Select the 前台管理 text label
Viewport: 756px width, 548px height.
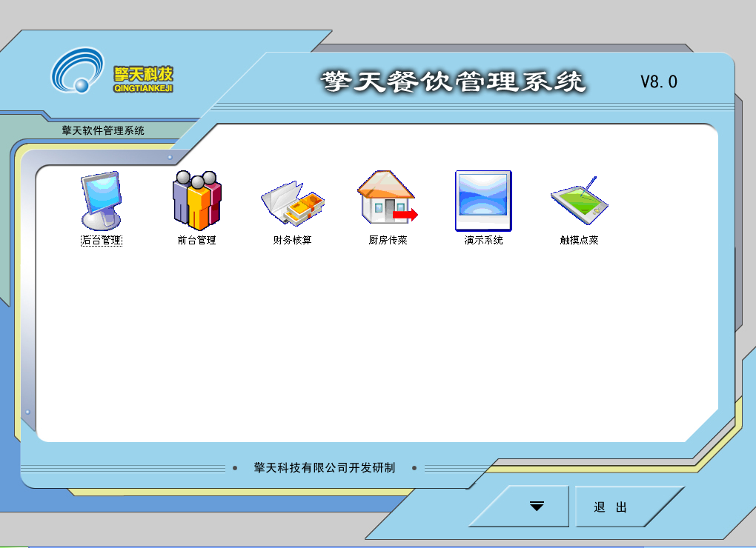click(196, 241)
